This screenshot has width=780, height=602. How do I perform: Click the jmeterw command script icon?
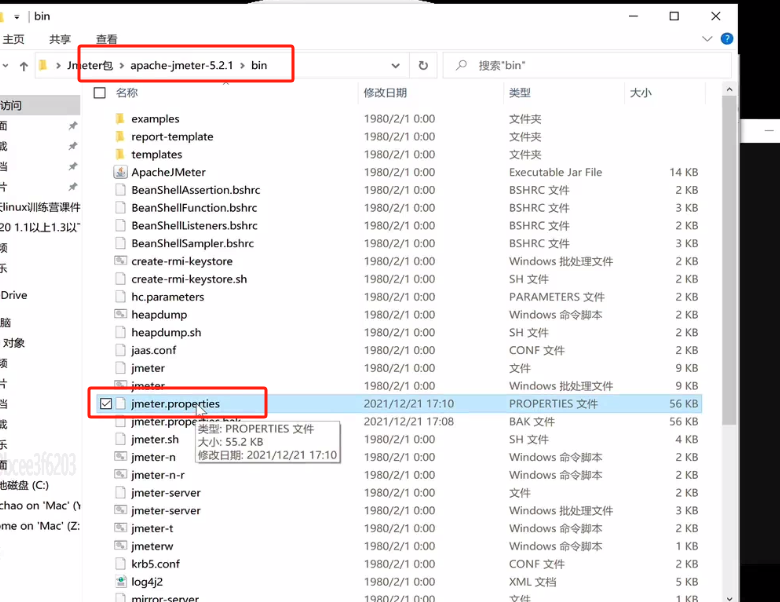(x=120, y=546)
